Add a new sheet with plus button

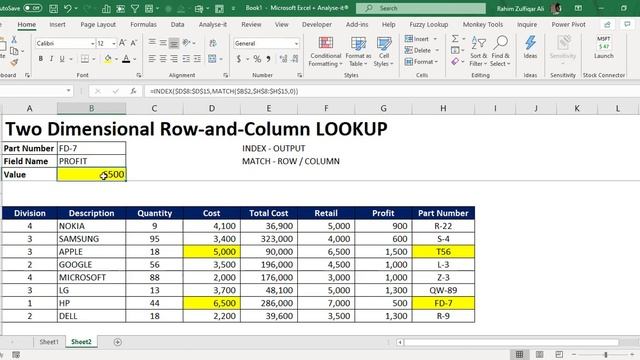[x=118, y=342]
